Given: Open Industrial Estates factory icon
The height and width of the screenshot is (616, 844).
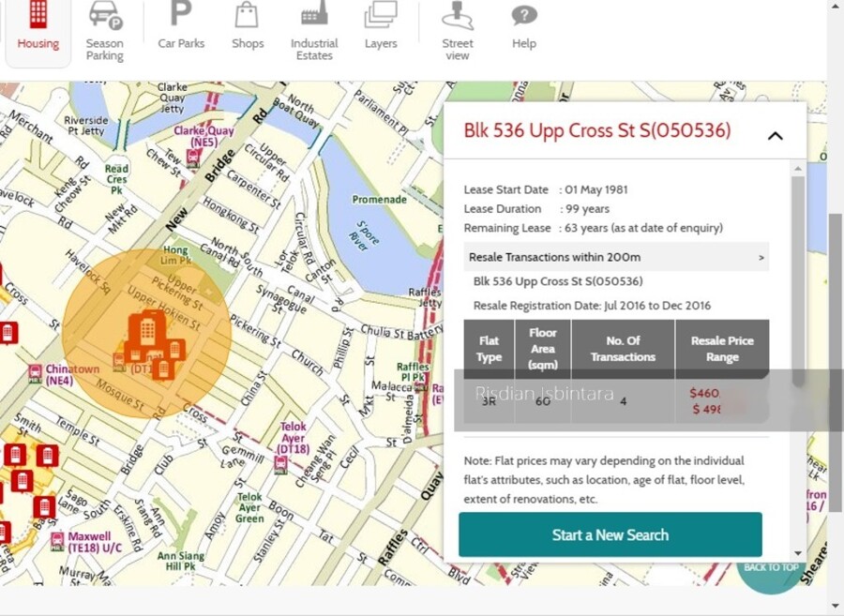Looking at the screenshot, I should tap(314, 13).
